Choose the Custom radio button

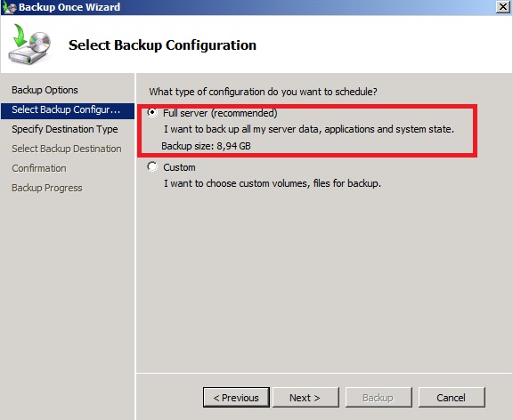(152, 166)
